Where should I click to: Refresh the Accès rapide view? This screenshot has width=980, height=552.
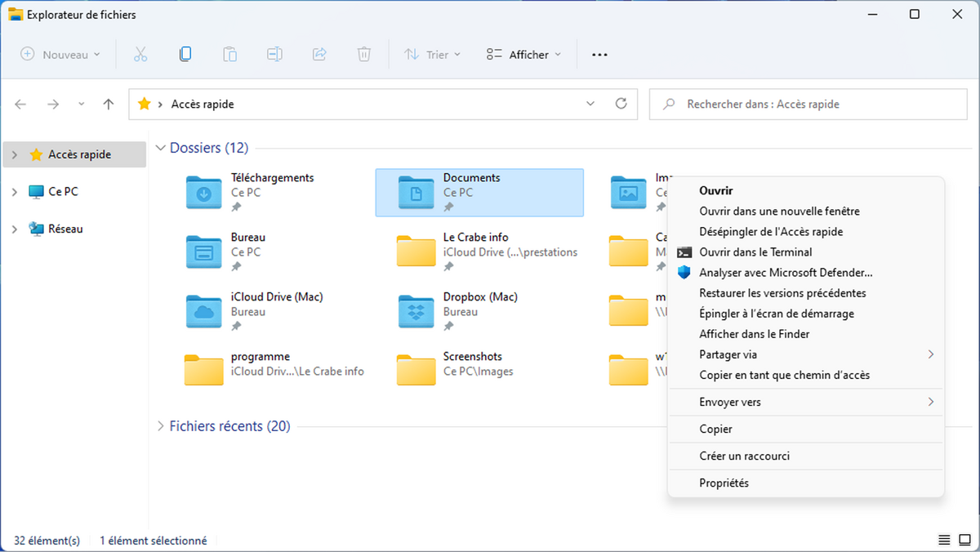tap(621, 104)
